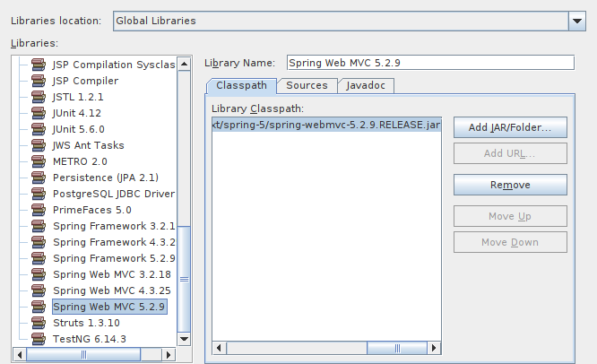Screen dimensions: 597x364
Task: Select the Spring Framework 5.2.9 library
Action: pyautogui.click(x=114, y=258)
